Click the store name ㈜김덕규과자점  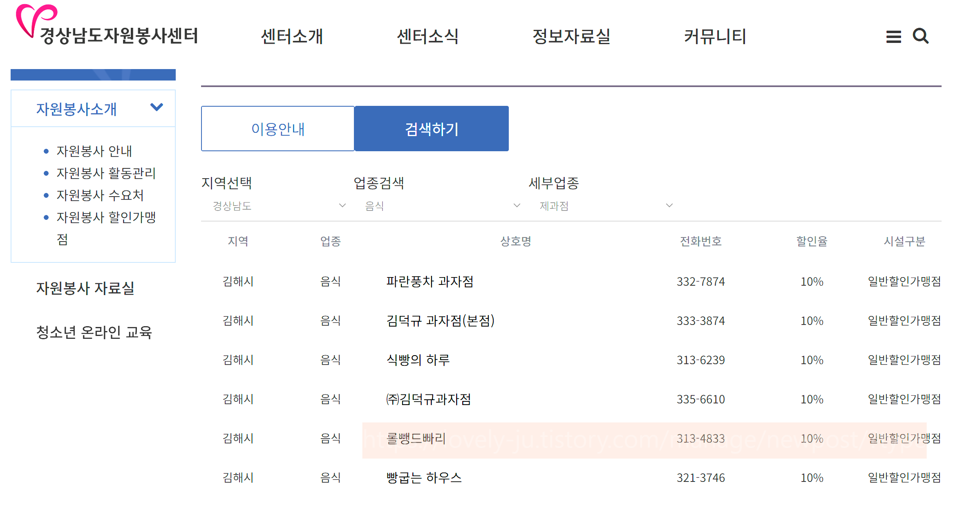429,399
